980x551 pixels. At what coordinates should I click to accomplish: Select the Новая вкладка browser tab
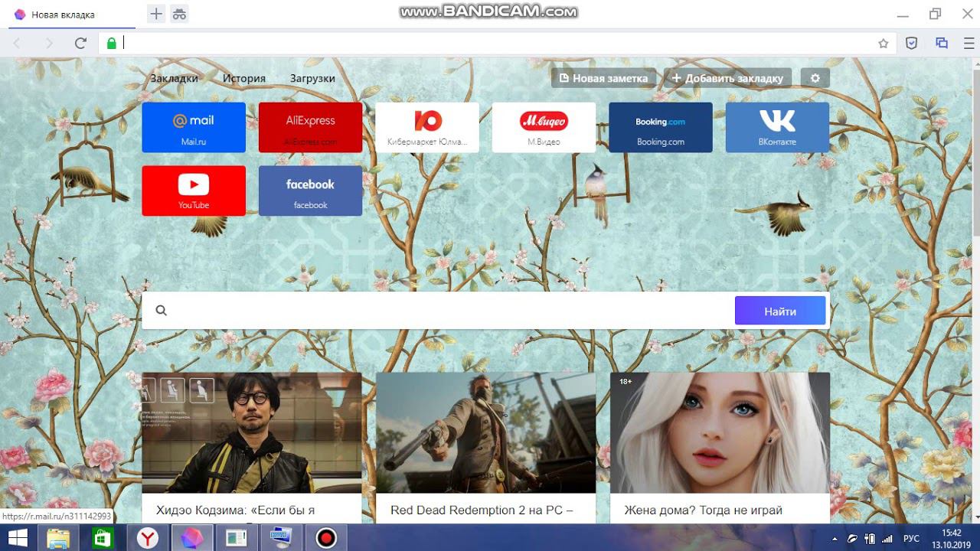(73, 15)
